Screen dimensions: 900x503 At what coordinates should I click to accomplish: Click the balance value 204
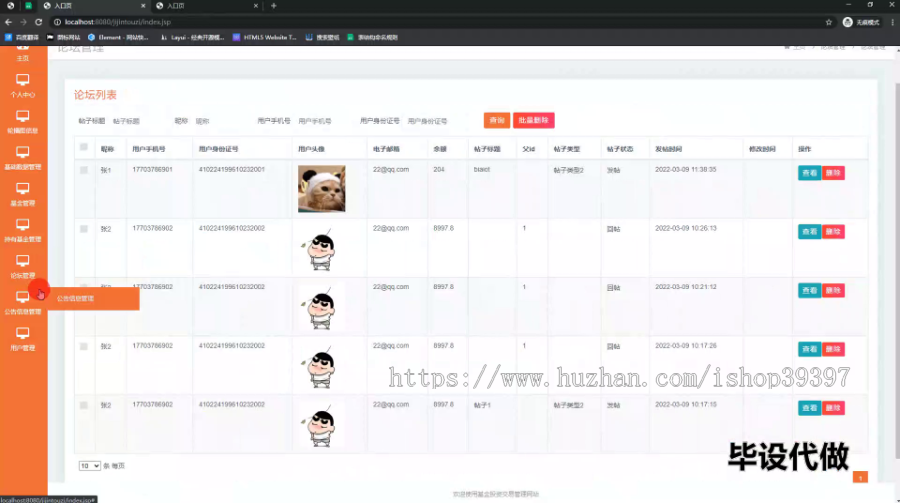pos(439,169)
